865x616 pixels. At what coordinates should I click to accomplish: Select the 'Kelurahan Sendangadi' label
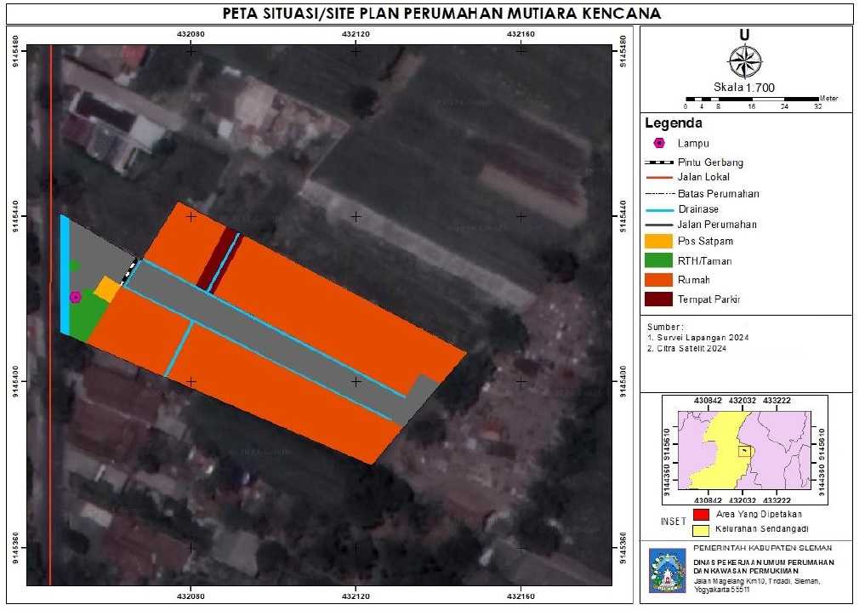[x=762, y=528]
